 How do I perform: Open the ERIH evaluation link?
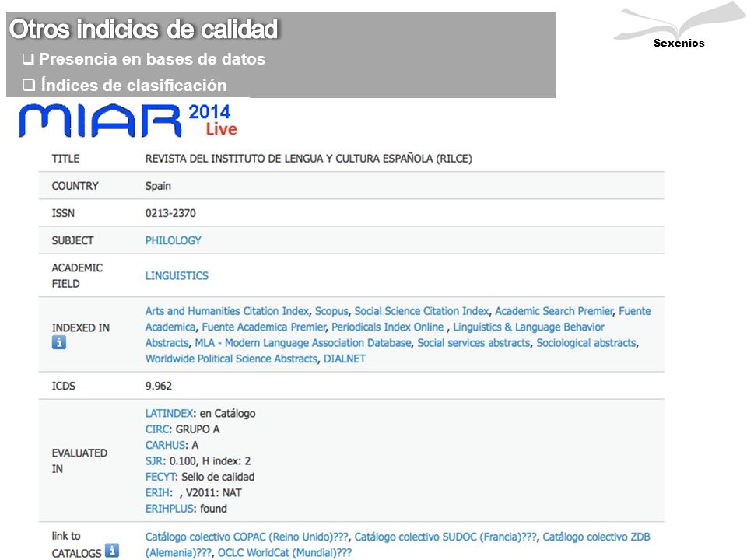pos(157,493)
